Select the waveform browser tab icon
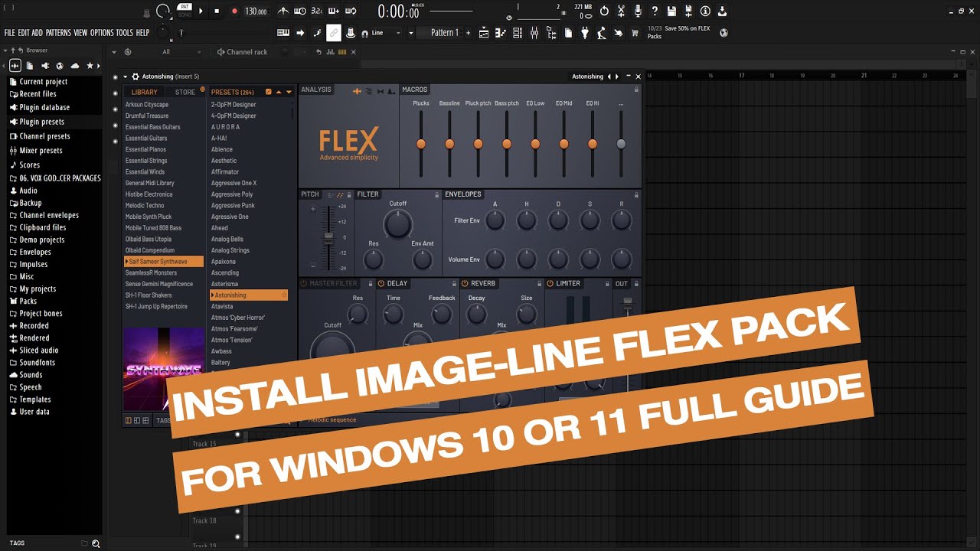980x551 pixels. tap(15, 66)
